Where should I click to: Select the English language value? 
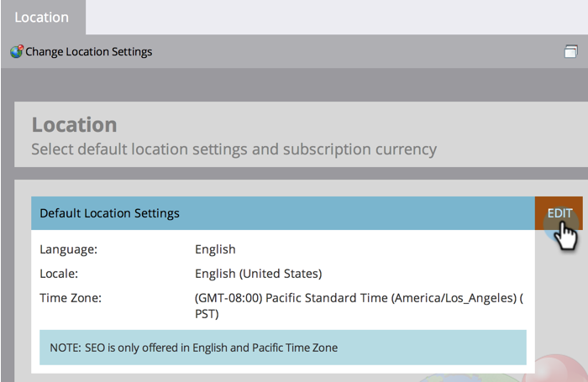(x=215, y=249)
